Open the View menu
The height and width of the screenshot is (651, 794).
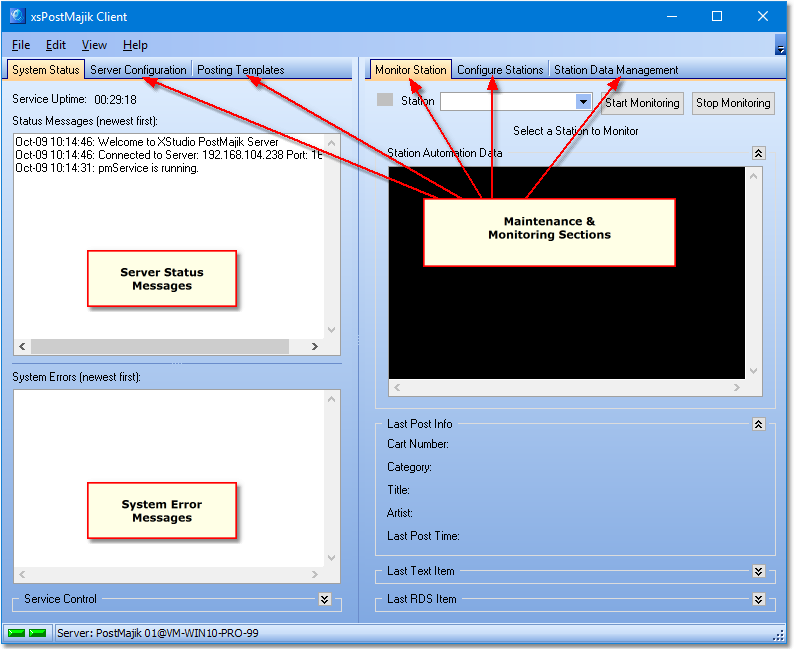pyautogui.click(x=94, y=45)
